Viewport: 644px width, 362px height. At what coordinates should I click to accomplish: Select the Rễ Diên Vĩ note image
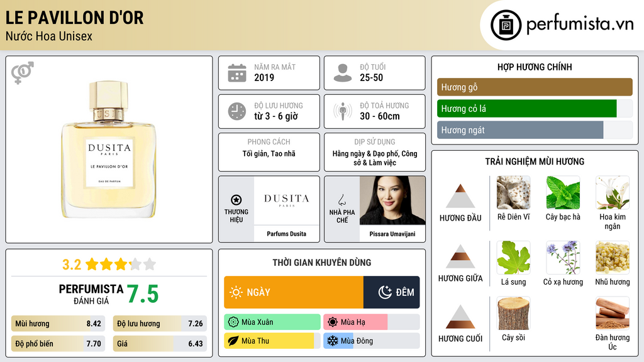(x=513, y=192)
